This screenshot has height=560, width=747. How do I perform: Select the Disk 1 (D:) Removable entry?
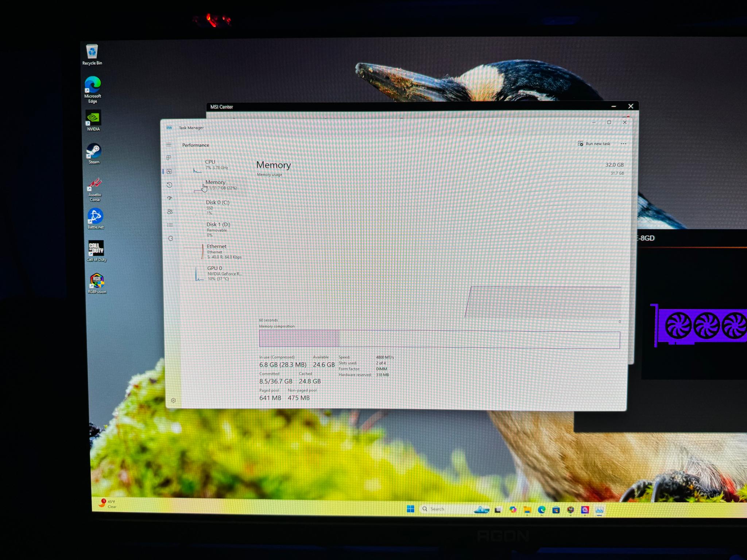[218, 229]
